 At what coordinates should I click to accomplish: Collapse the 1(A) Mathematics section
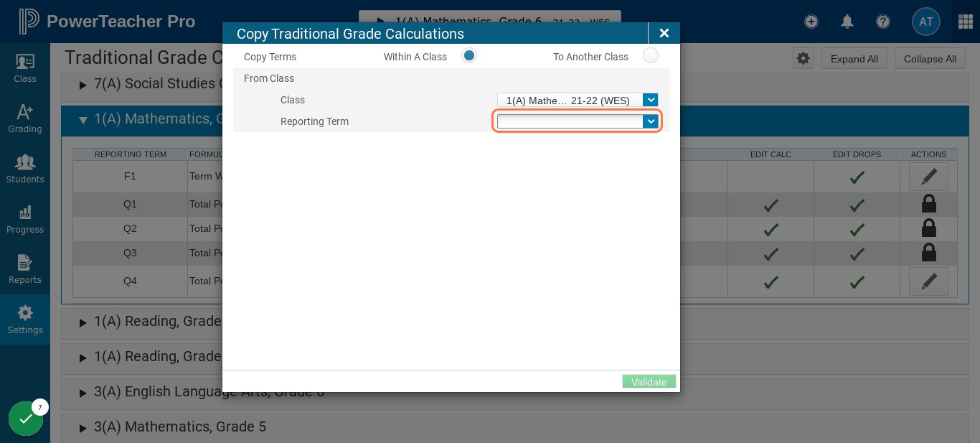[x=83, y=120]
